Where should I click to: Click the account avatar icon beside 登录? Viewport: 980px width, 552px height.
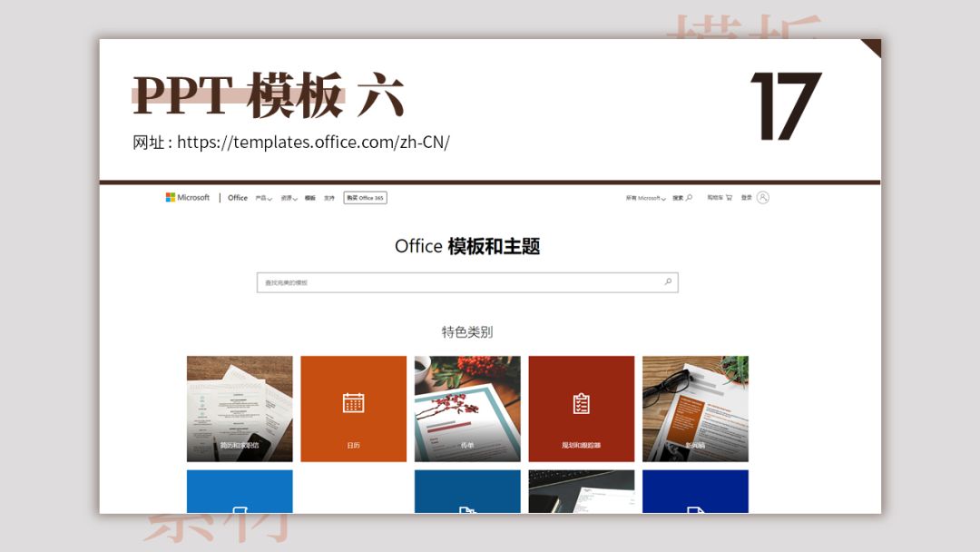[x=763, y=198]
